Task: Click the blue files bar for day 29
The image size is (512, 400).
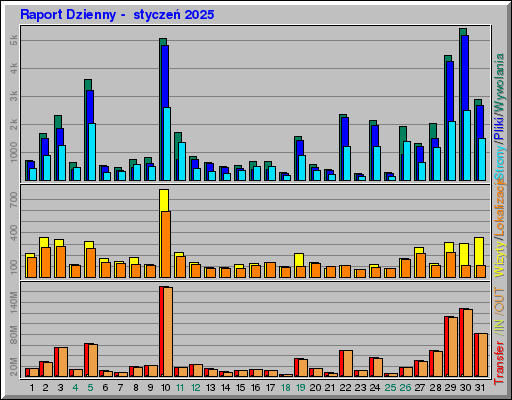Action: click(450, 92)
